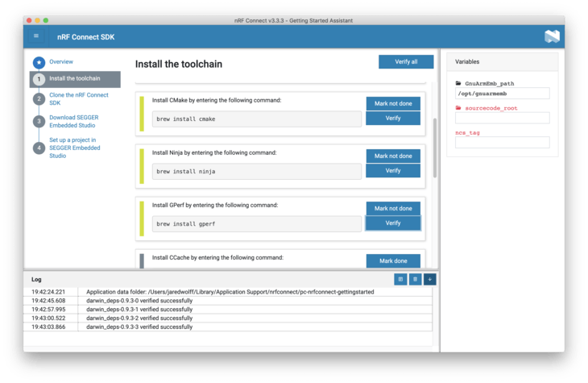Toggle log autoscroll down-arrow button
The image size is (588, 383).
coord(430,279)
